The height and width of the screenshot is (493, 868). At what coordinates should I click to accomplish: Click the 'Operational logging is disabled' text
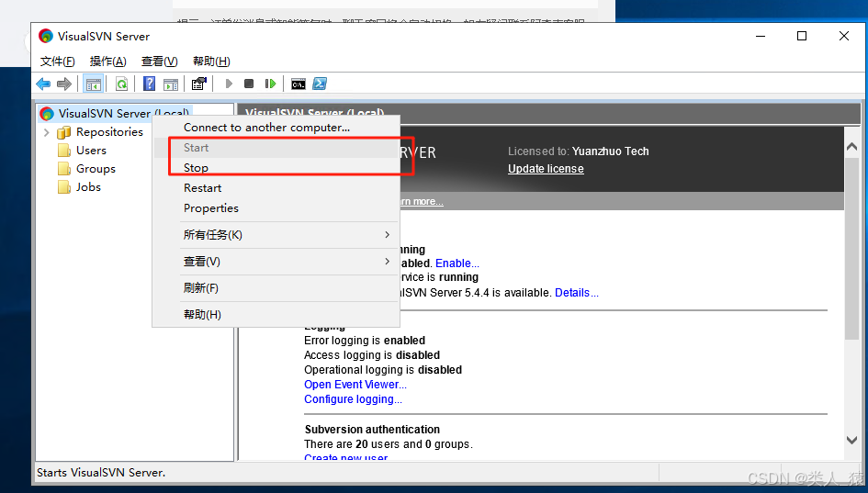click(x=383, y=370)
